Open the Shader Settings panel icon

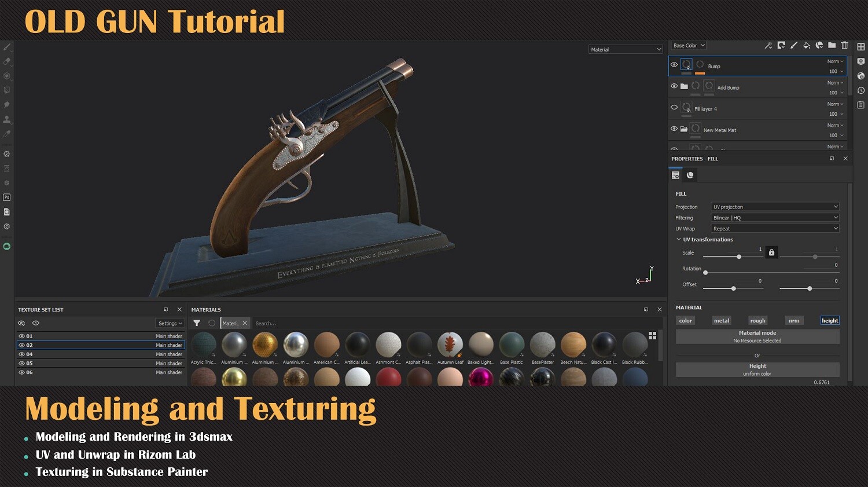pos(861,76)
